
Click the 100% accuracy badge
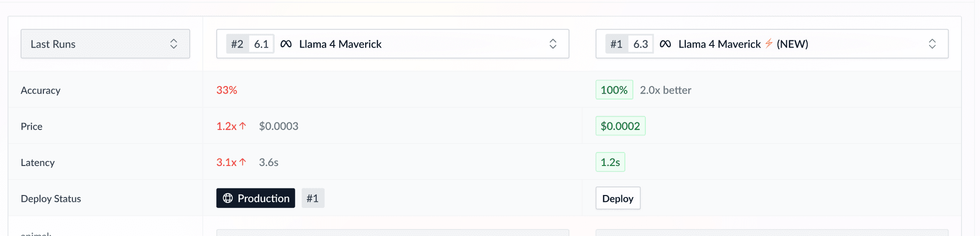click(x=614, y=90)
